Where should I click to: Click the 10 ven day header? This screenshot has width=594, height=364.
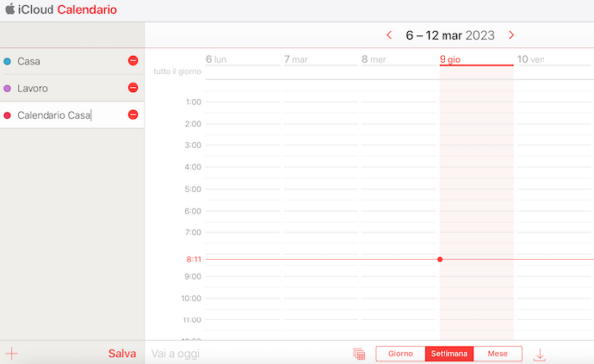pyautogui.click(x=531, y=59)
